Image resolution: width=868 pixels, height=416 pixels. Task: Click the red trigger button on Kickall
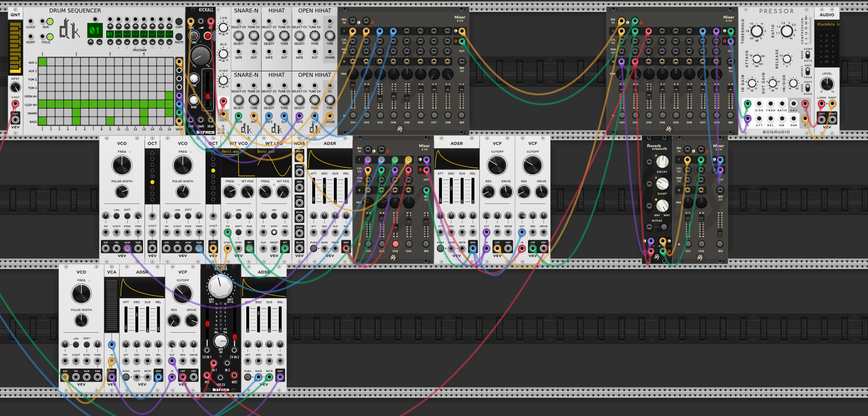[208, 36]
